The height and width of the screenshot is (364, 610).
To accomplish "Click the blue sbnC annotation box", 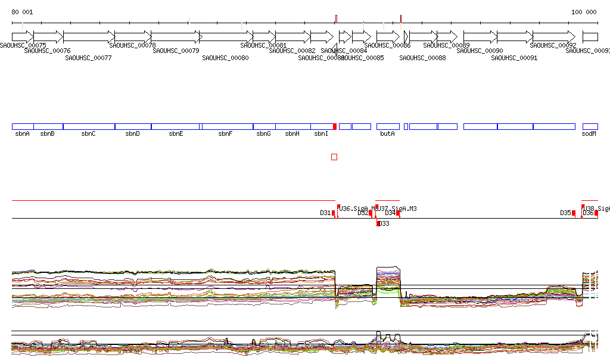I will (89, 126).
